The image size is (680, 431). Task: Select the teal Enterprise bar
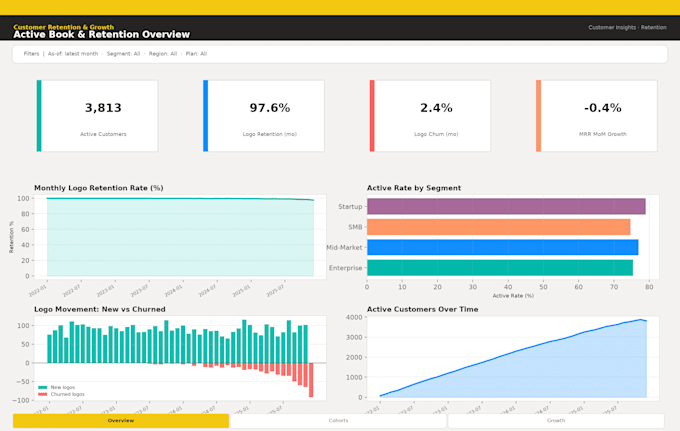click(x=500, y=268)
